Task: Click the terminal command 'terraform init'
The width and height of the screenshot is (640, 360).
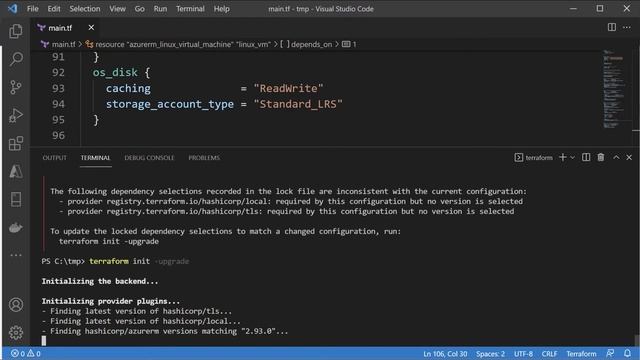Action: coord(120,261)
